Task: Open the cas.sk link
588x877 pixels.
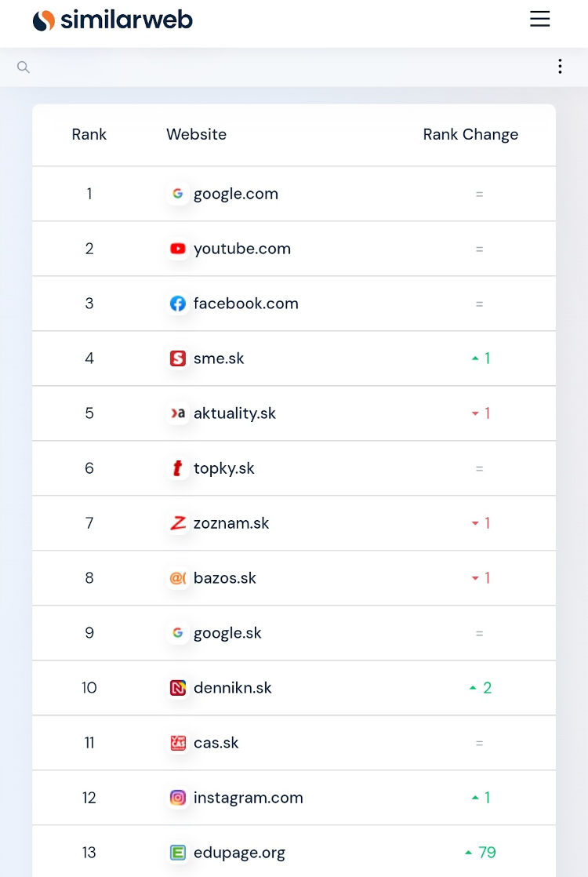Action: pos(216,743)
